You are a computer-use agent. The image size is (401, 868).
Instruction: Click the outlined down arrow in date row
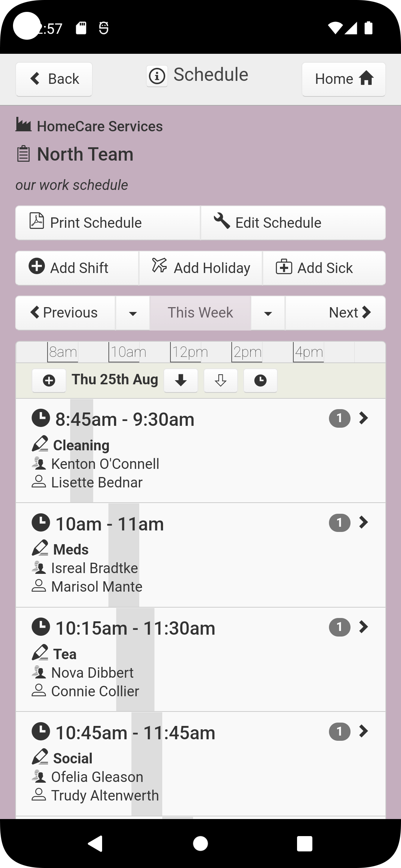[221, 381]
